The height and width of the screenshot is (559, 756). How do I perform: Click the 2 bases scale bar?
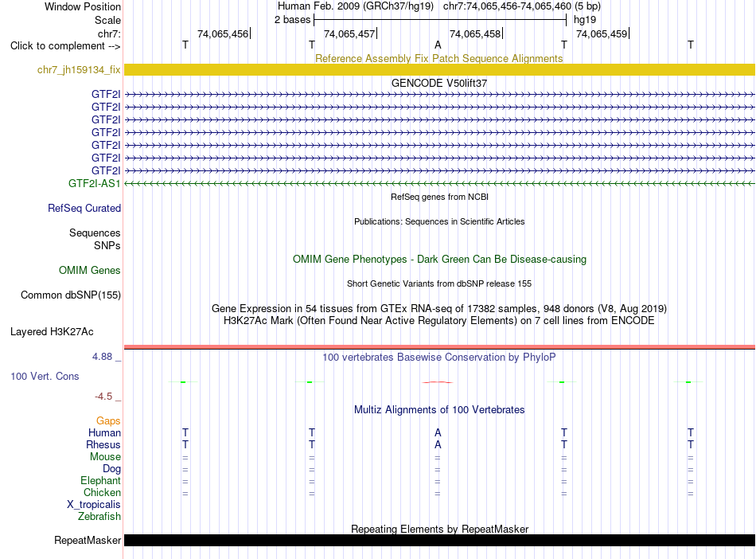pyautogui.click(x=440, y=20)
